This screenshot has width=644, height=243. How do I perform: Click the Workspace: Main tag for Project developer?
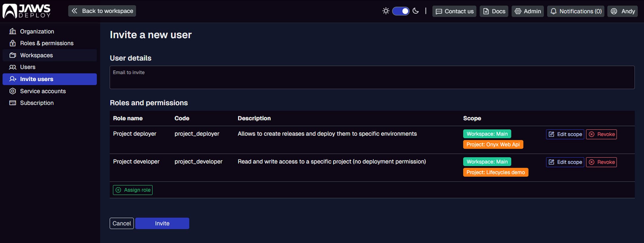coord(487,162)
